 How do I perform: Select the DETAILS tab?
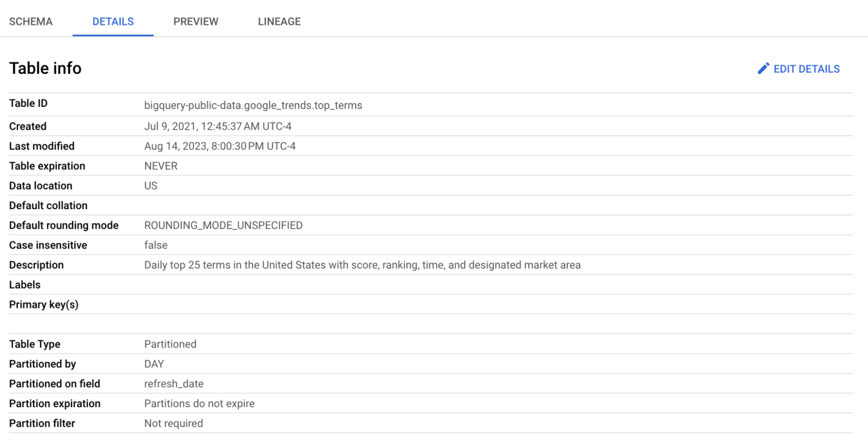pos(113,22)
